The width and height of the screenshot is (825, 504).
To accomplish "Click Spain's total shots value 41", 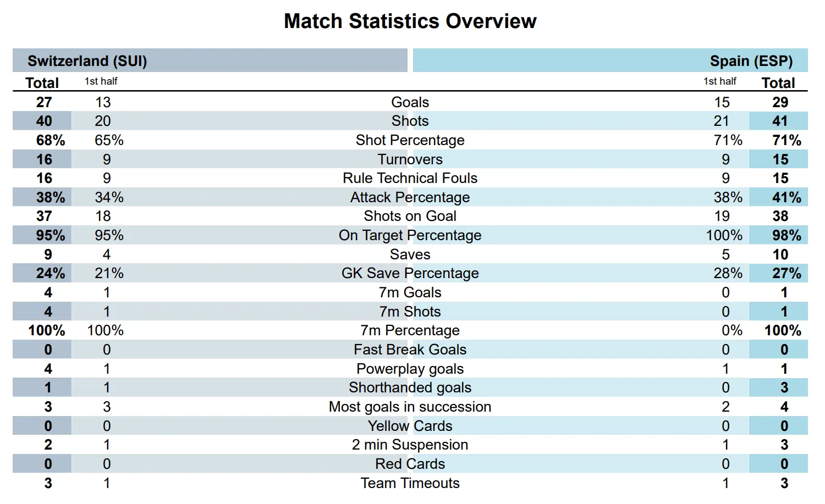I will click(780, 121).
